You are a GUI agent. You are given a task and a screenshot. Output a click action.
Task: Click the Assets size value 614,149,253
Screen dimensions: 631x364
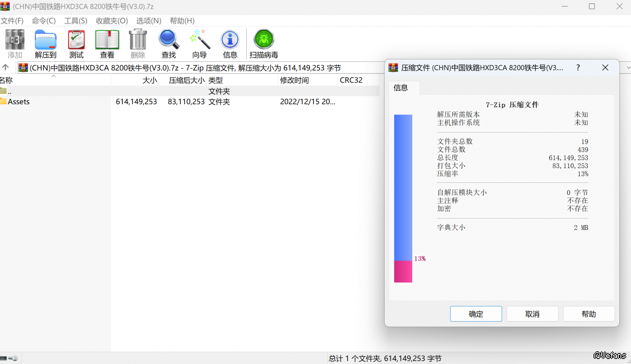click(x=136, y=102)
